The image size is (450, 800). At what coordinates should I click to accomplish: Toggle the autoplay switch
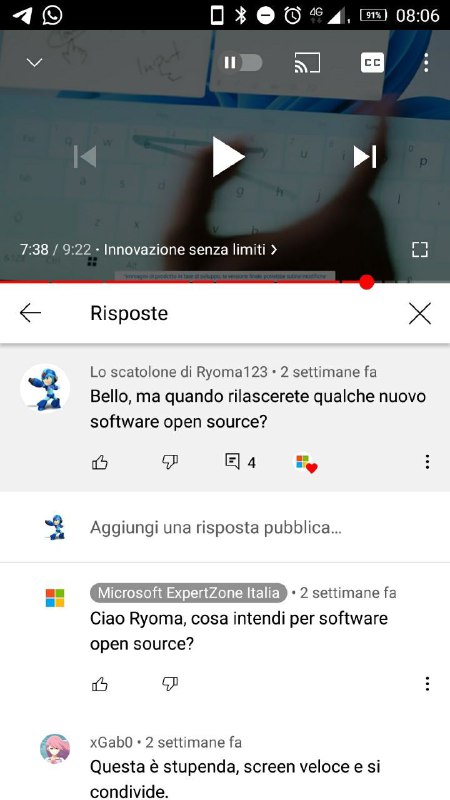(x=240, y=63)
